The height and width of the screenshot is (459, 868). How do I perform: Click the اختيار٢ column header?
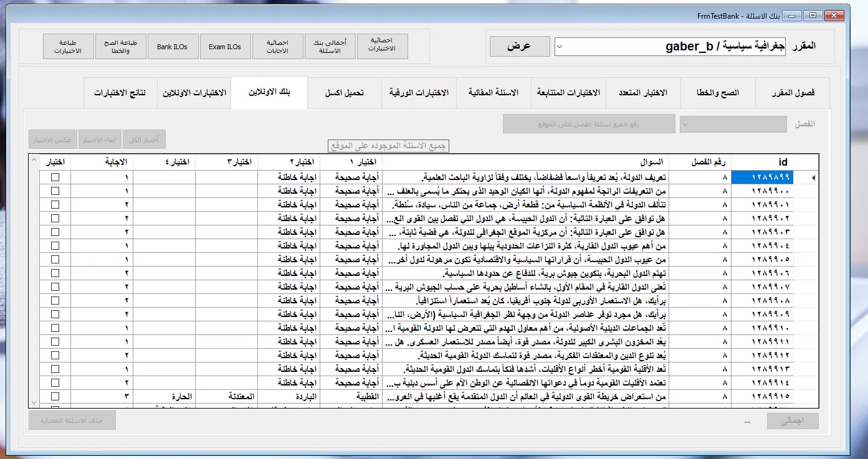click(x=289, y=162)
